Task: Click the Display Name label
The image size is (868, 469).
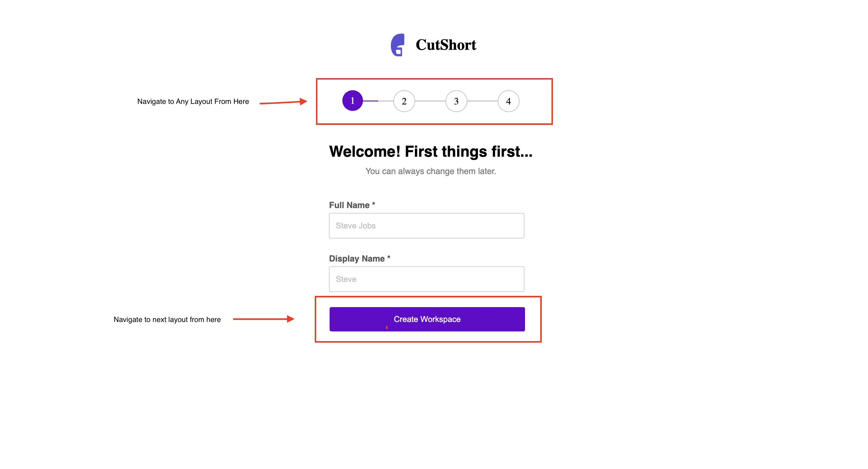Action: pos(359,258)
